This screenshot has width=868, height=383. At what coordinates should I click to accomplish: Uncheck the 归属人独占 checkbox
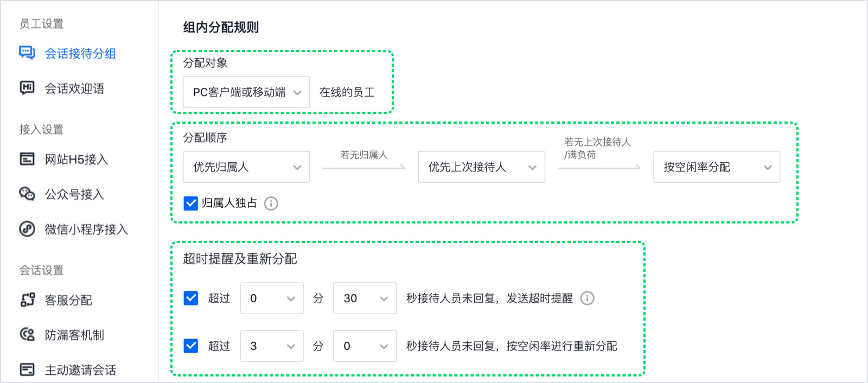coord(191,203)
